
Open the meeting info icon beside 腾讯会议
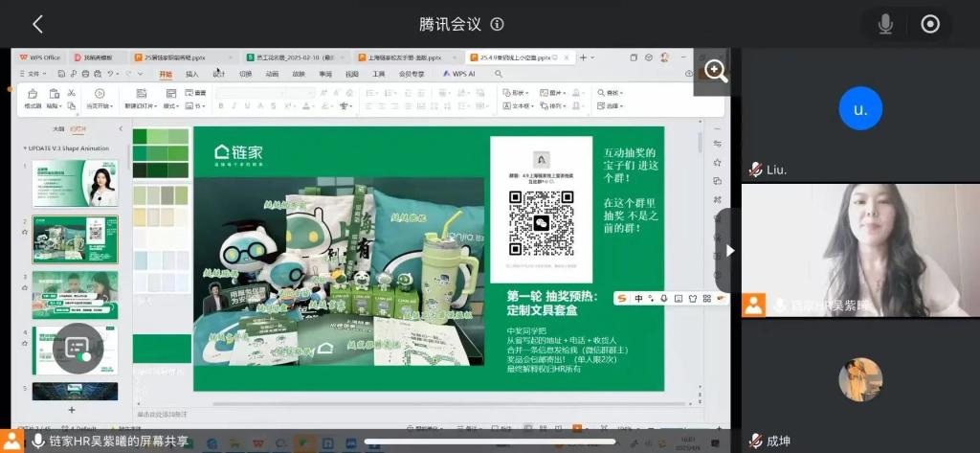[x=497, y=24]
